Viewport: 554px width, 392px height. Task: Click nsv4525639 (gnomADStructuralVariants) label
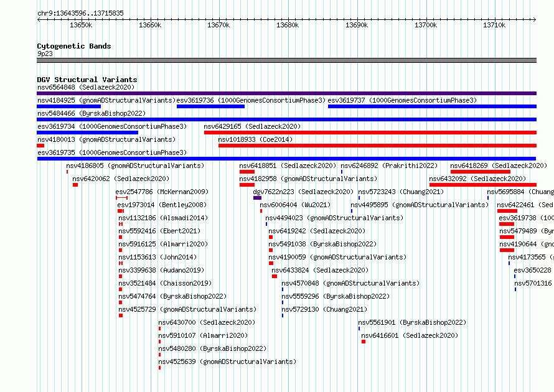pos(227,362)
